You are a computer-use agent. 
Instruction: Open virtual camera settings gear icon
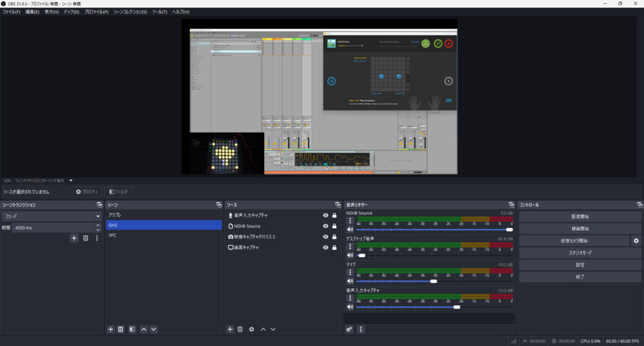(x=636, y=240)
